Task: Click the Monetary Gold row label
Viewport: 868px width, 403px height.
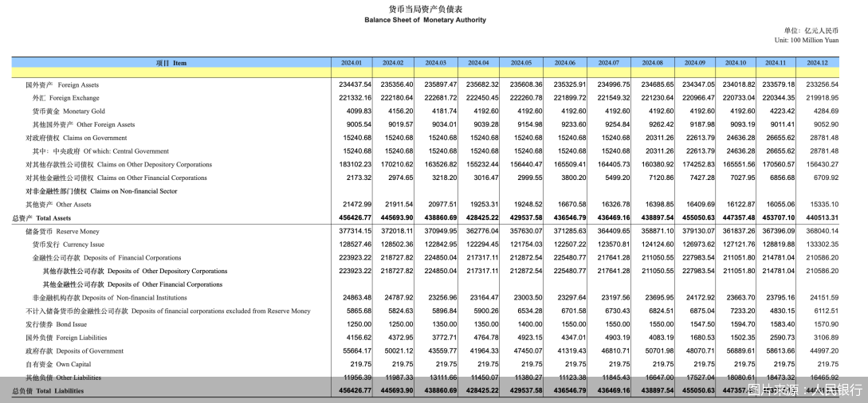Action: point(69,112)
